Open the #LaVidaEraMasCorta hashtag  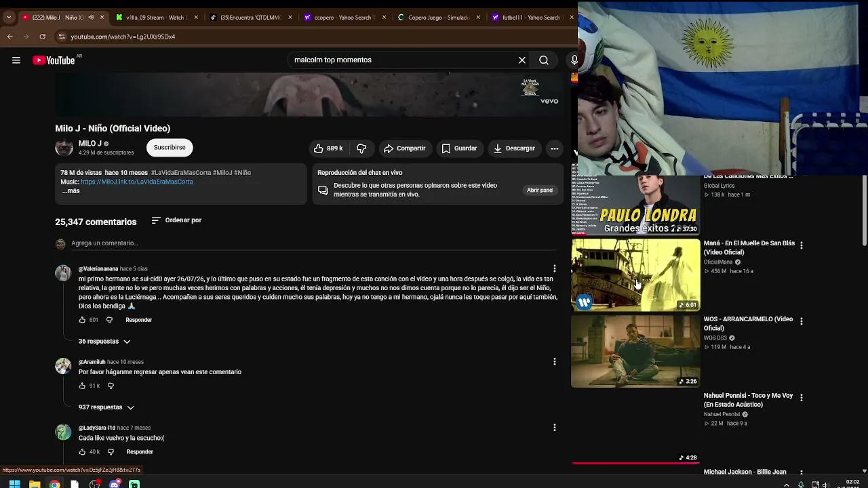pyautogui.click(x=181, y=173)
